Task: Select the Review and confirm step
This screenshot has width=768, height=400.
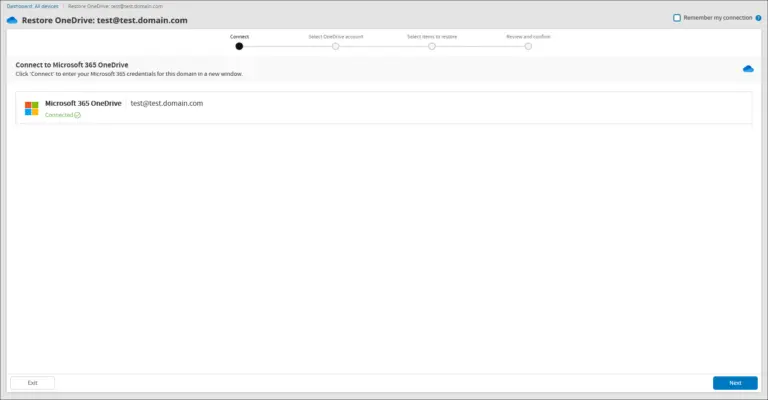Action: 528,46
